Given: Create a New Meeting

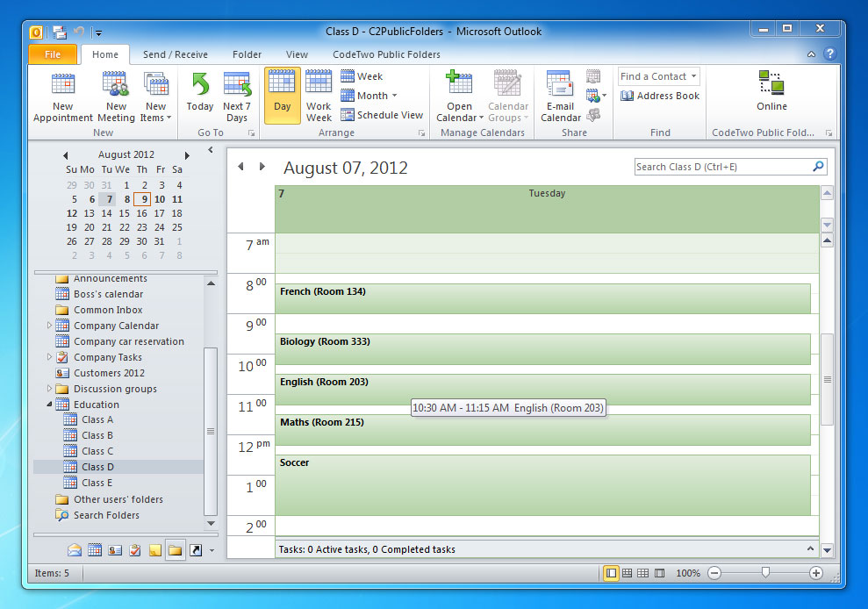Looking at the screenshot, I should [x=116, y=97].
